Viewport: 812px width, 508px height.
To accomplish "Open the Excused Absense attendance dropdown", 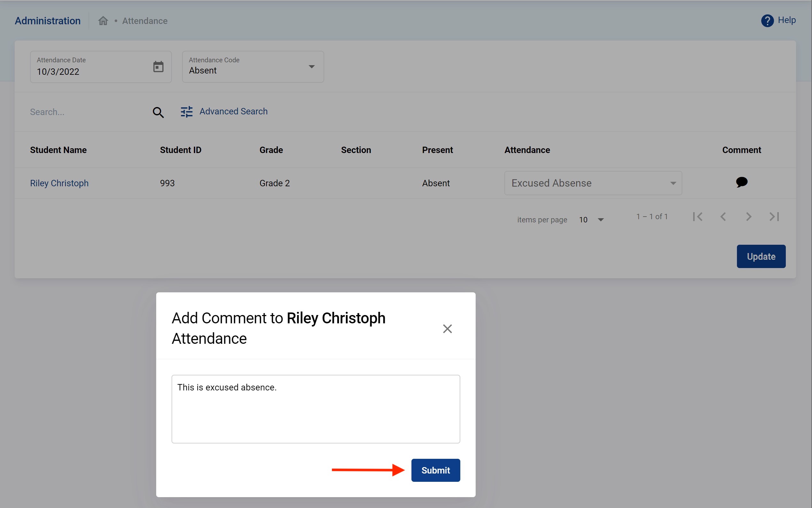I will pyautogui.click(x=593, y=183).
